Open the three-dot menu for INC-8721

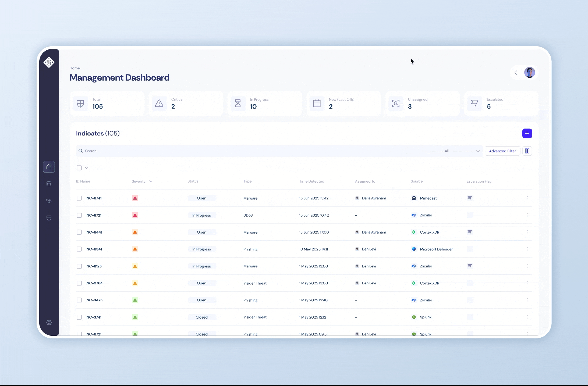(x=527, y=215)
